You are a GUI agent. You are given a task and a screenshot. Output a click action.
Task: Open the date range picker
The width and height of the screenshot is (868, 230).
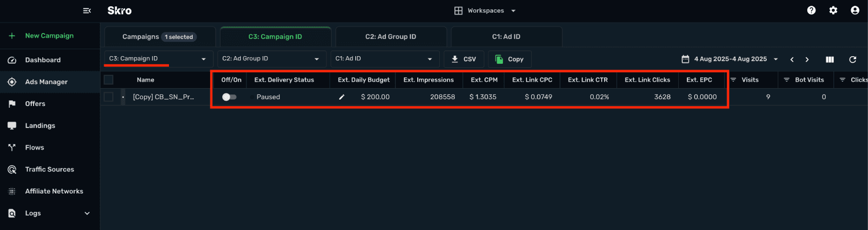point(730,59)
